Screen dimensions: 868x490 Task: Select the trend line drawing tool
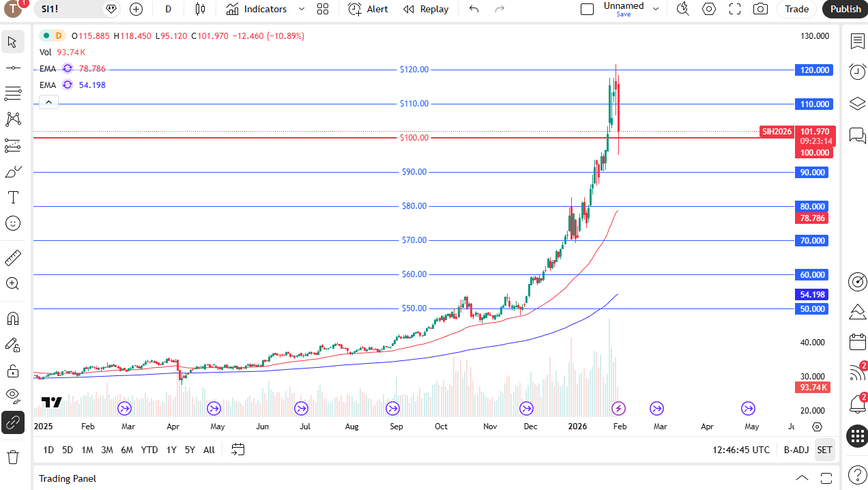point(12,68)
